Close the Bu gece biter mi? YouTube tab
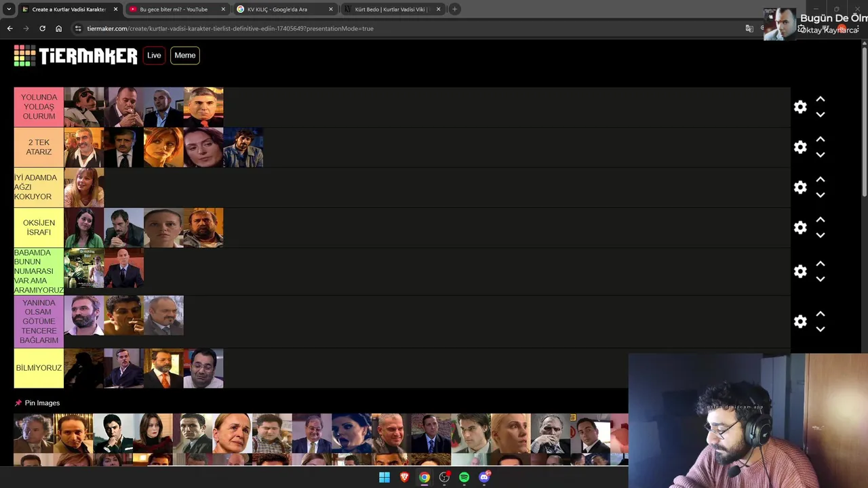868x488 pixels. [223, 9]
